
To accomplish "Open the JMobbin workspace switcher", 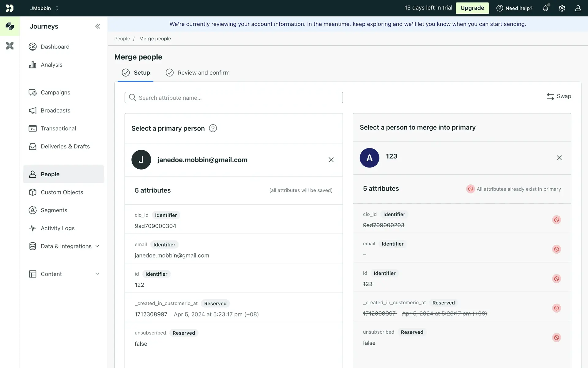I will tap(44, 8).
